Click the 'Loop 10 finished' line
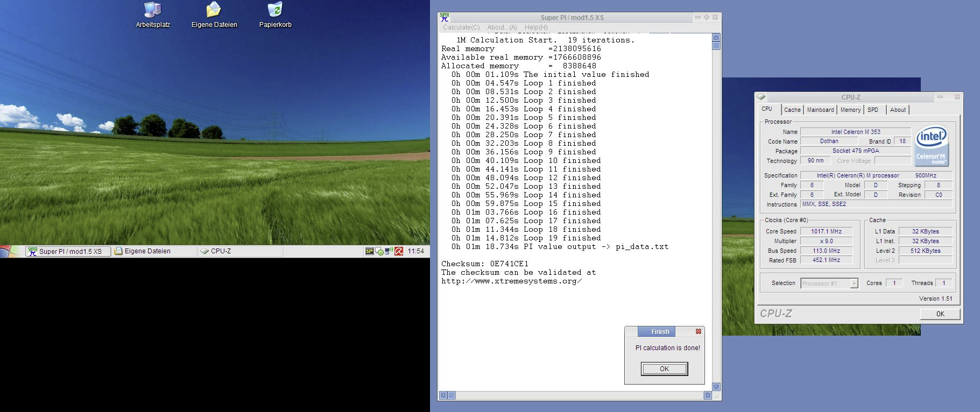The height and width of the screenshot is (412, 980). pyautogui.click(x=526, y=160)
